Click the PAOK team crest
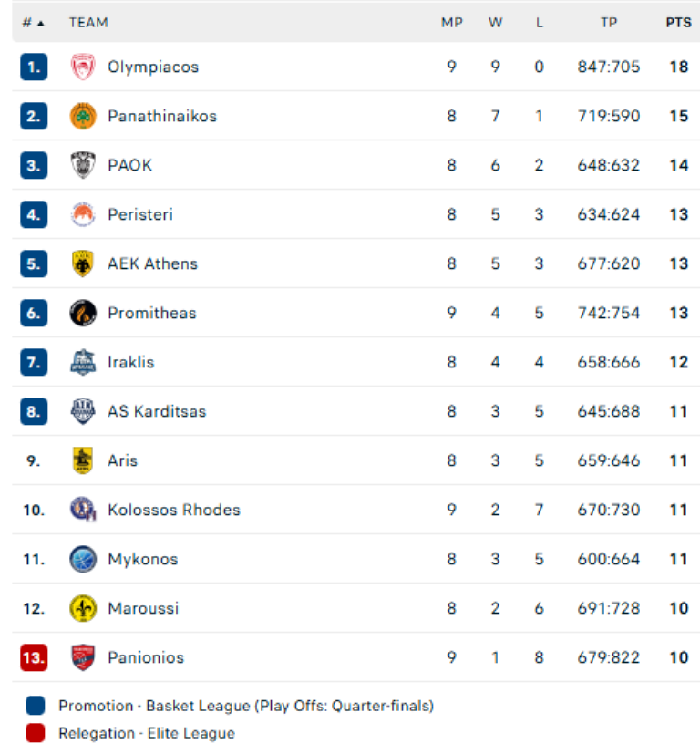Image resolution: width=700 pixels, height=744 pixels. pyautogui.click(x=83, y=165)
